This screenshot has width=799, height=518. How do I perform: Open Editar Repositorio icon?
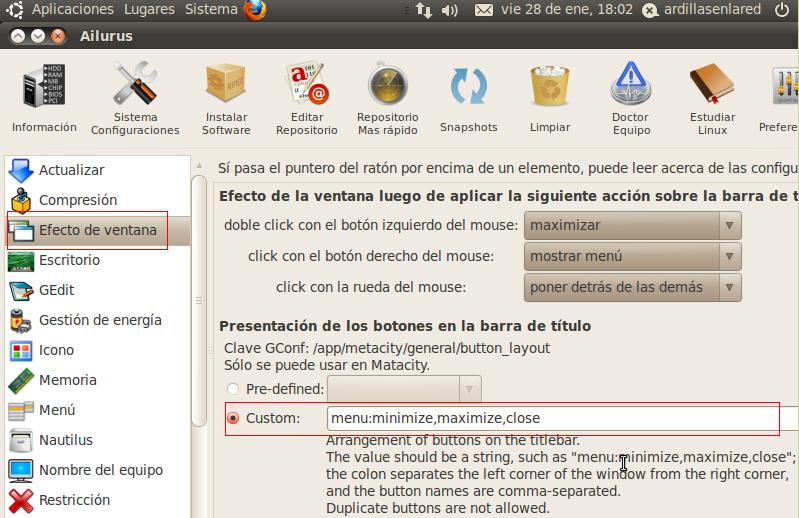[x=307, y=83]
